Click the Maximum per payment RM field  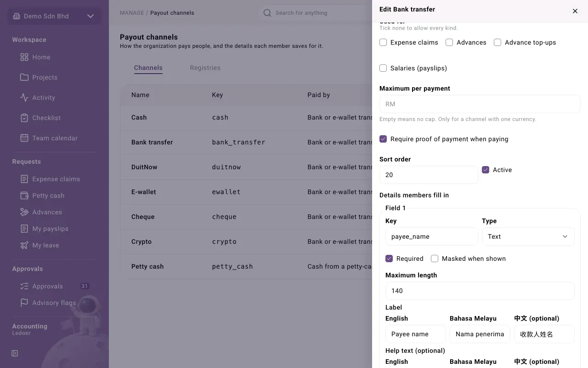coord(480,104)
